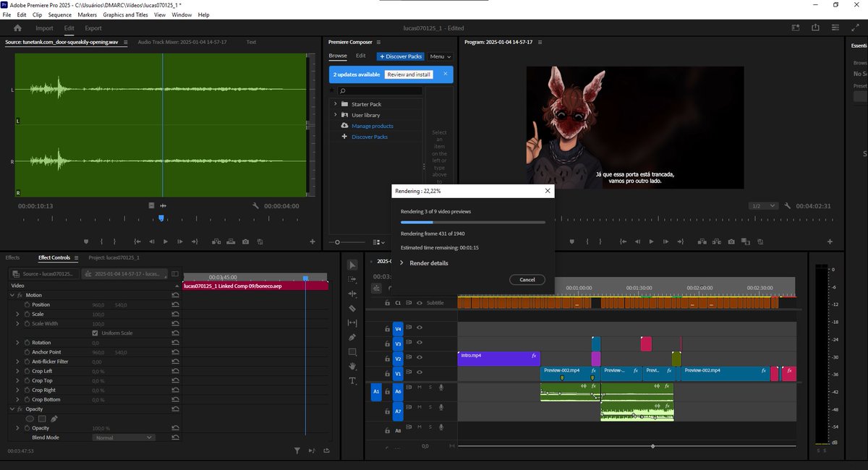Image resolution: width=868 pixels, height=470 pixels.
Task: Click Export Frame camera in Source monitor
Action: [x=246, y=242]
